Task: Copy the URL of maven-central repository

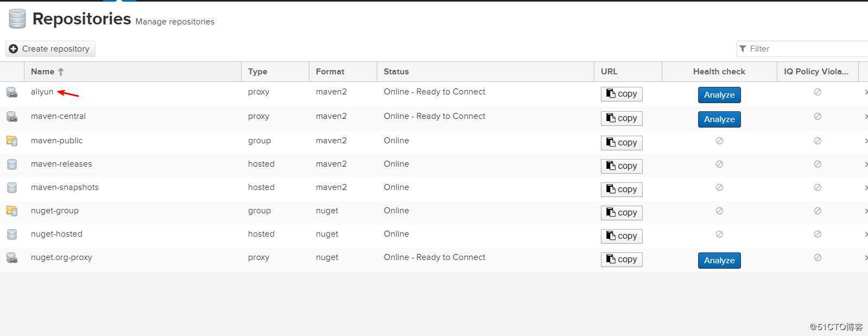Action: click(x=622, y=118)
